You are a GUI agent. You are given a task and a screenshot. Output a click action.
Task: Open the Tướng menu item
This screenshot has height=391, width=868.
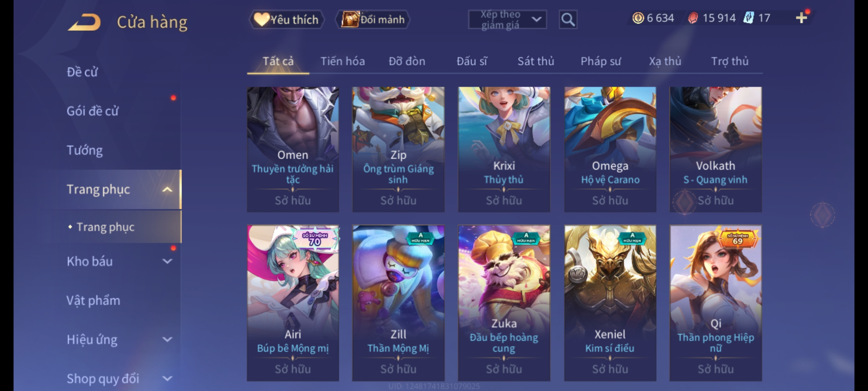[85, 150]
